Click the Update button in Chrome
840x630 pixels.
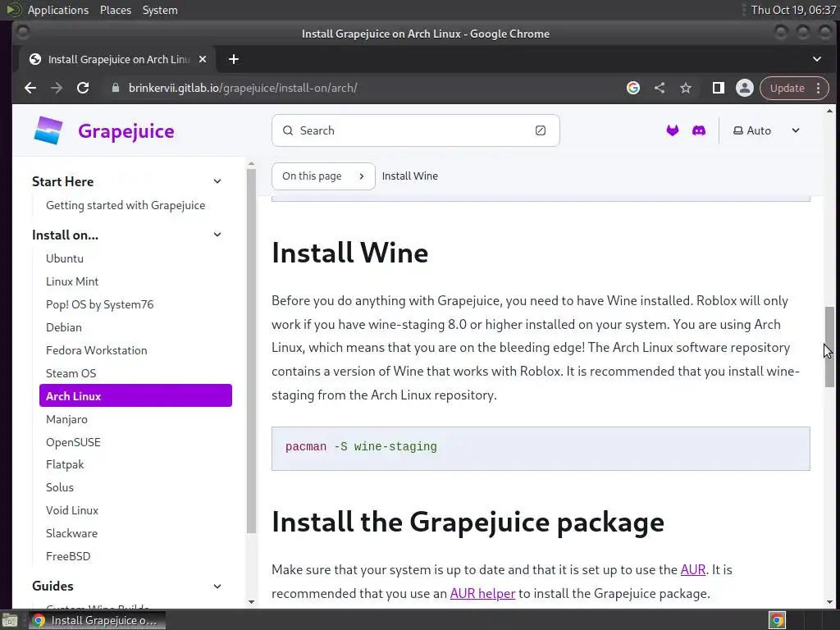pyautogui.click(x=787, y=88)
